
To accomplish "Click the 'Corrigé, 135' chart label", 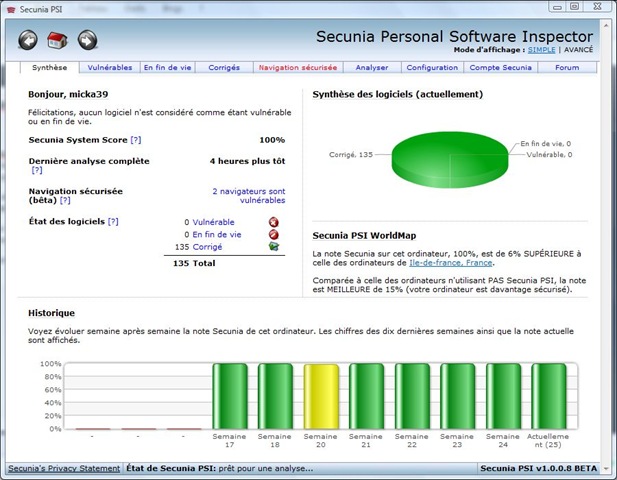I will 351,155.
